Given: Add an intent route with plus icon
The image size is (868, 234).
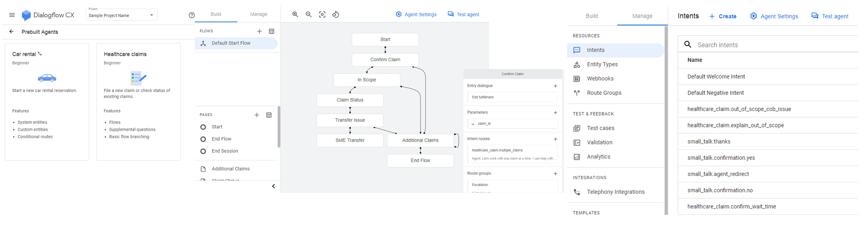Looking at the screenshot, I should (555, 139).
